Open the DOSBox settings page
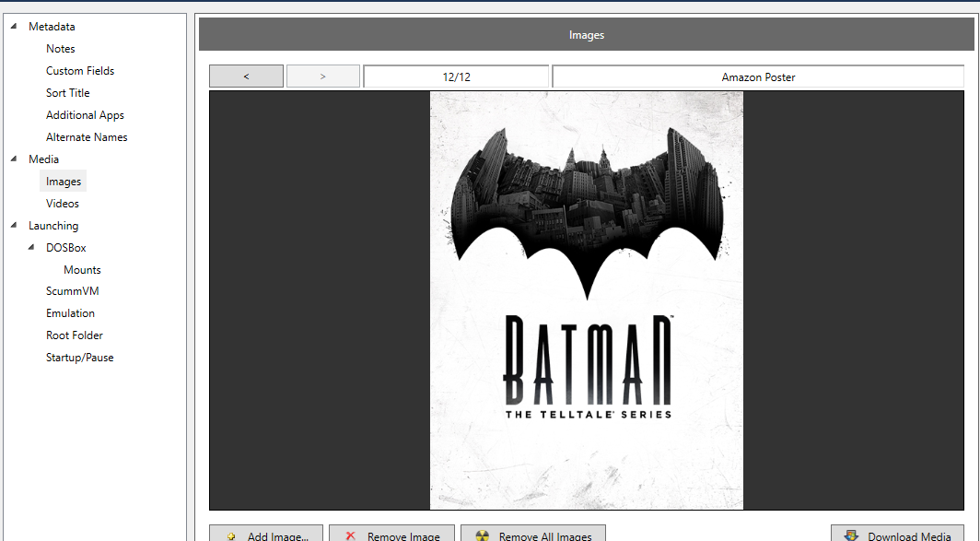980x541 pixels. [x=66, y=248]
